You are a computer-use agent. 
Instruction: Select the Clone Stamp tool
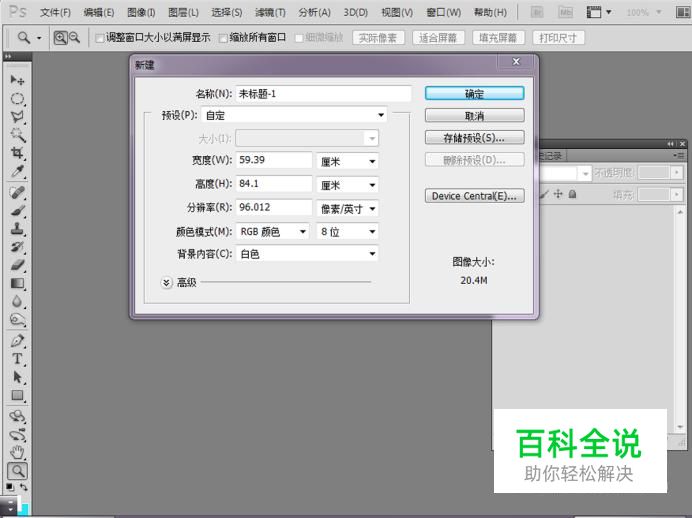coord(17,229)
